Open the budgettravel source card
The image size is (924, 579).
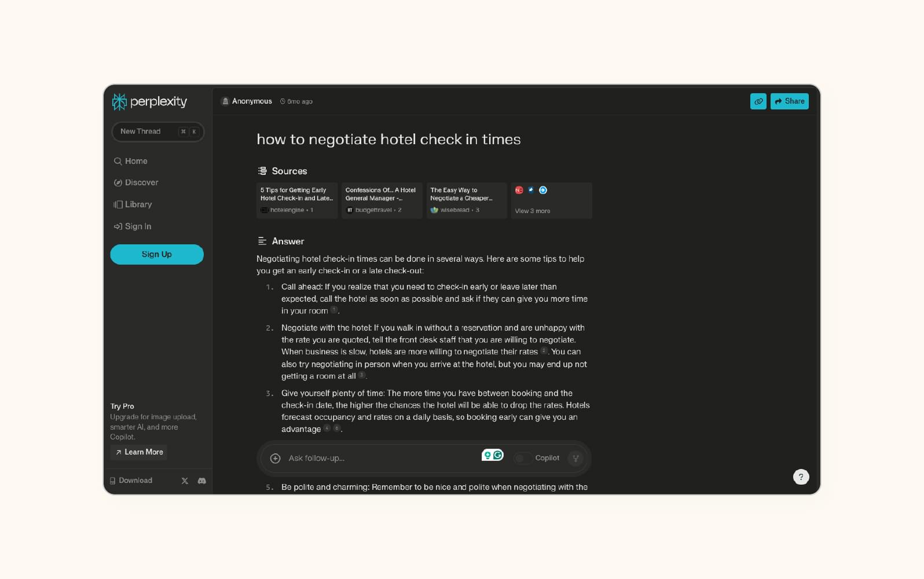tap(382, 200)
